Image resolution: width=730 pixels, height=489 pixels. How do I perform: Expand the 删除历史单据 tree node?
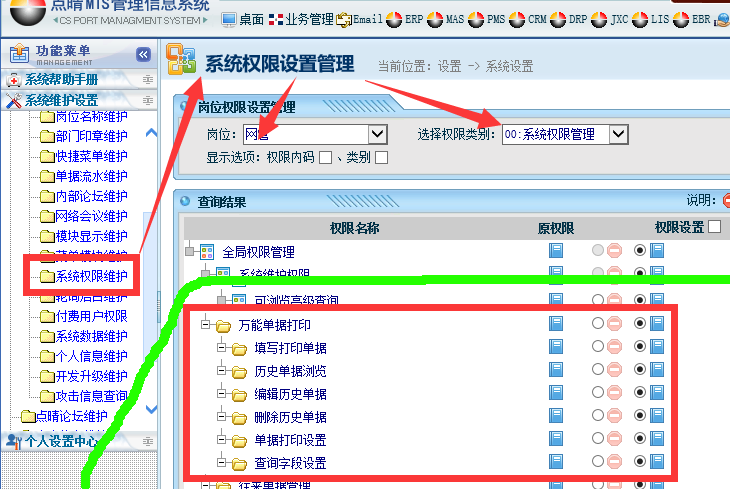click(222, 416)
